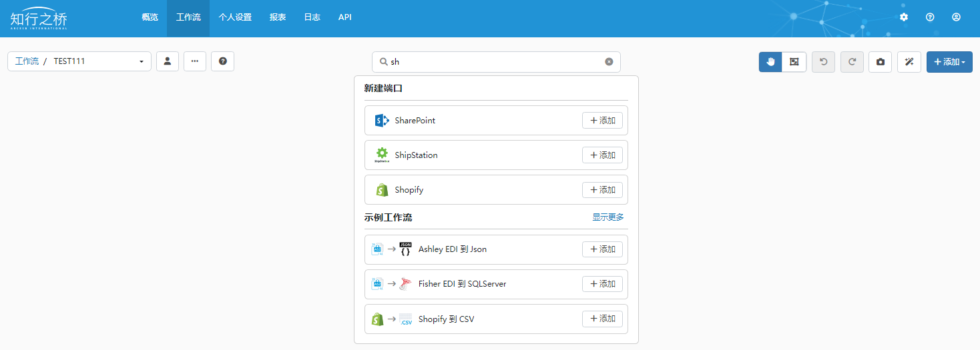This screenshot has width=980, height=350.
Task: Focus the search field containing sh
Action: coord(496,61)
